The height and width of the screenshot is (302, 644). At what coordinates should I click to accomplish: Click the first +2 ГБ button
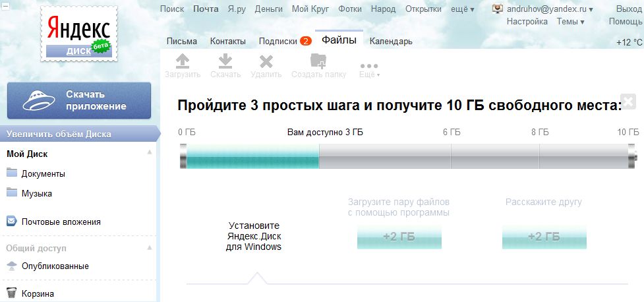[x=399, y=237]
